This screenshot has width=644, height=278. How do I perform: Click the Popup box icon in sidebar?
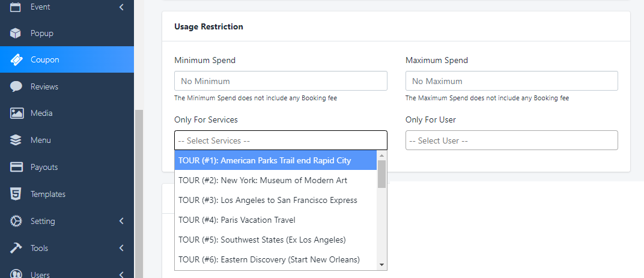(x=16, y=33)
